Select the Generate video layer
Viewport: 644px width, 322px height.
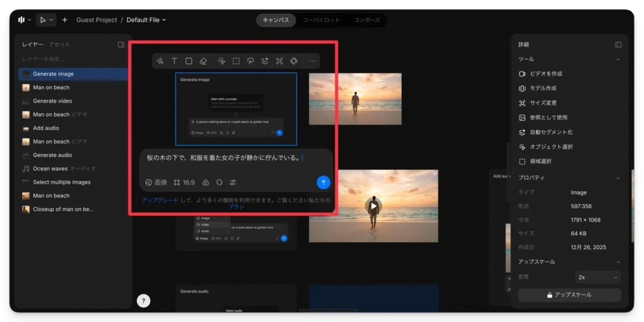[73, 101]
